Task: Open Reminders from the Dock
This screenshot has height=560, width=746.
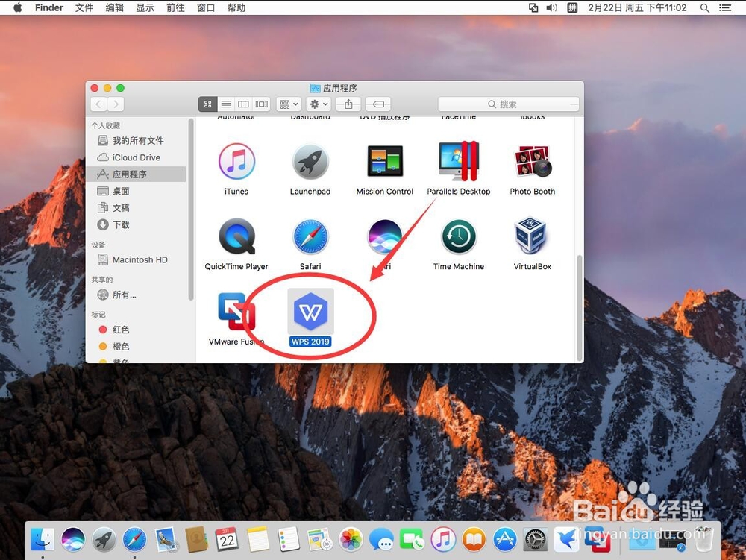Action: pos(288,540)
